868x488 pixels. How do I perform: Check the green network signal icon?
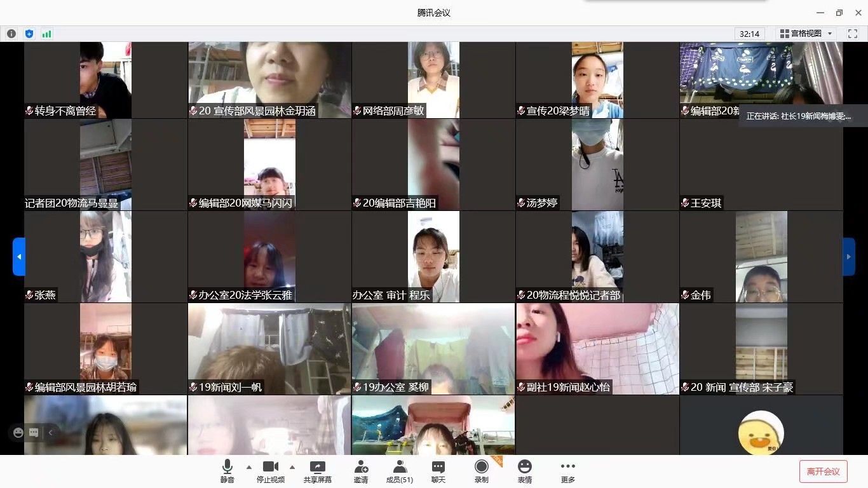coord(47,34)
